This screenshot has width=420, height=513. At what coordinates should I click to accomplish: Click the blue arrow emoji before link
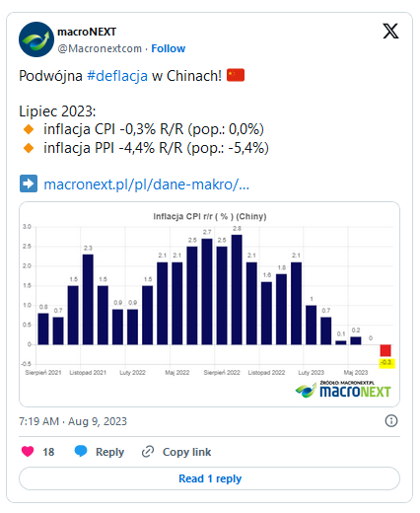[x=29, y=183]
